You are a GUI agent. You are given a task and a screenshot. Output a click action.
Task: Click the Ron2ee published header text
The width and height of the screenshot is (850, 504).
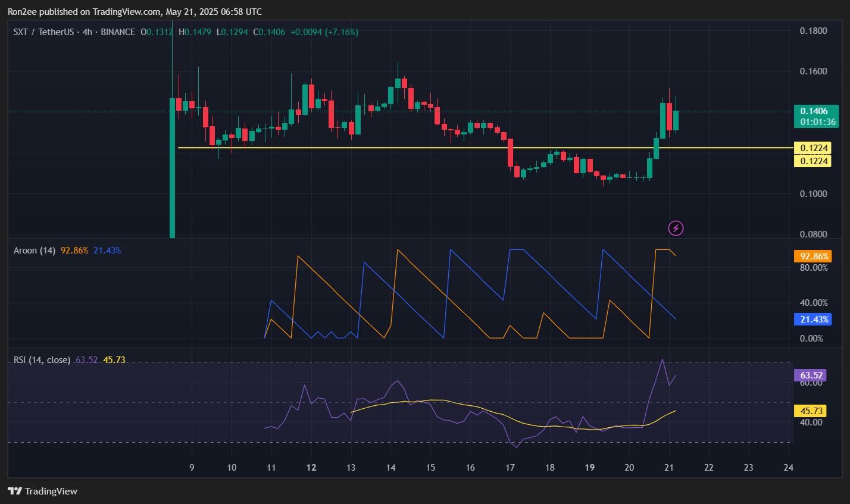coord(134,11)
